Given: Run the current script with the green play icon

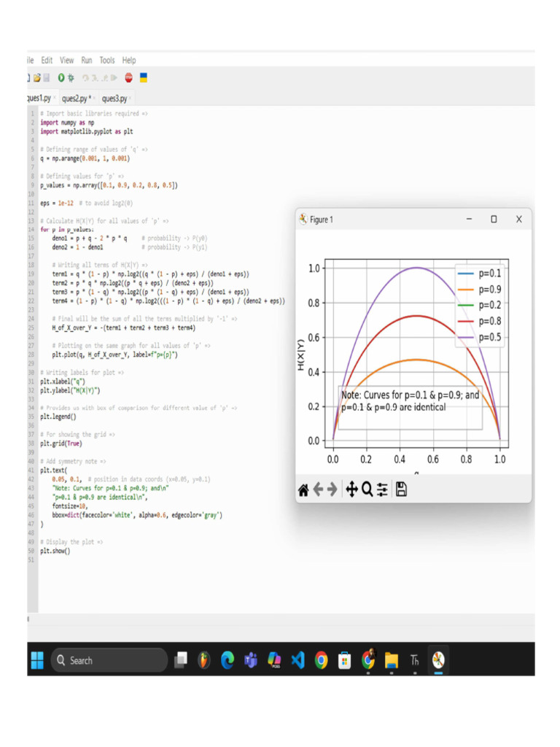Looking at the screenshot, I should coord(61,77).
